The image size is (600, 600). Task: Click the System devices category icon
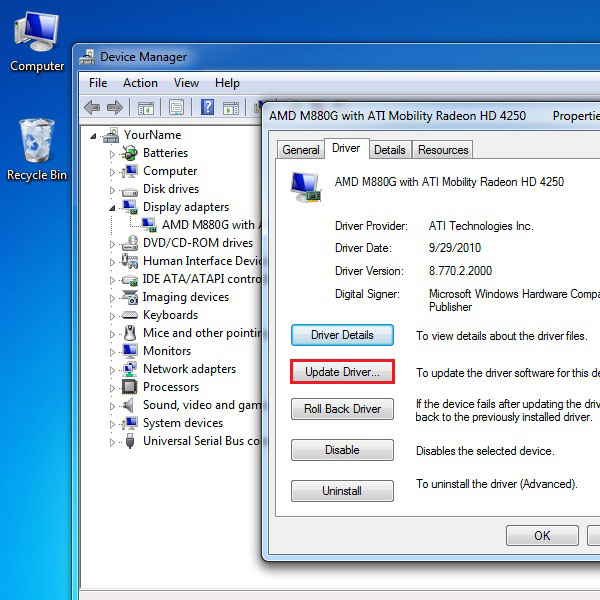[x=130, y=423]
